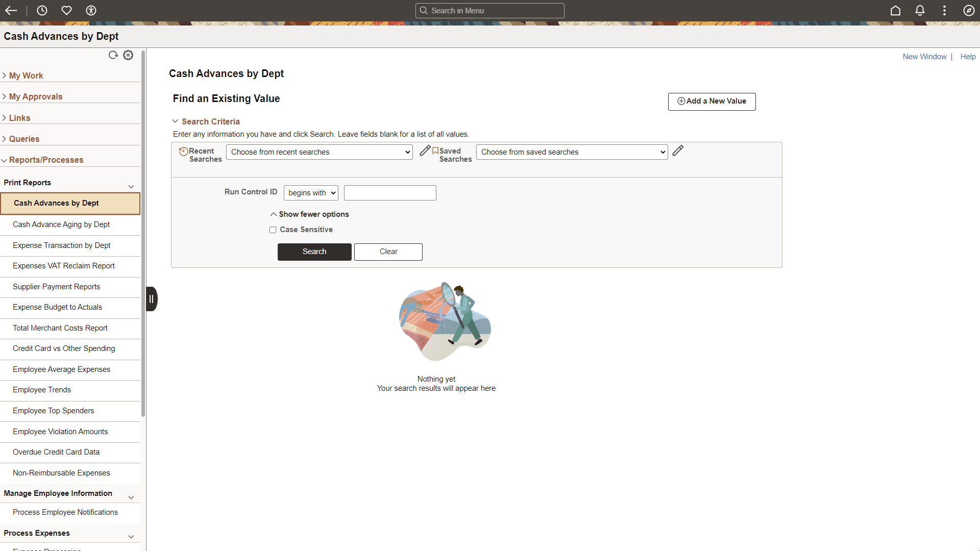Toggle Search Criteria collapse arrow

[x=175, y=121]
